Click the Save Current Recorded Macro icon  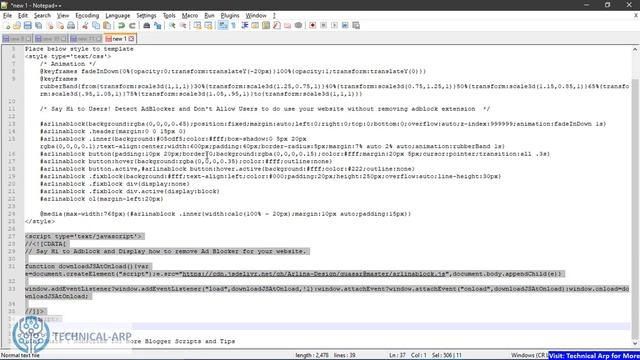click(356, 25)
